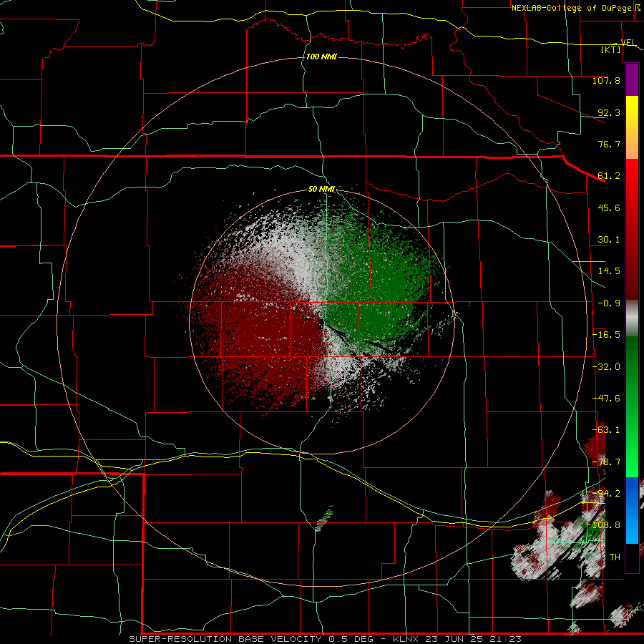Select the 30.1 value on velocity scale

[x=609, y=240]
